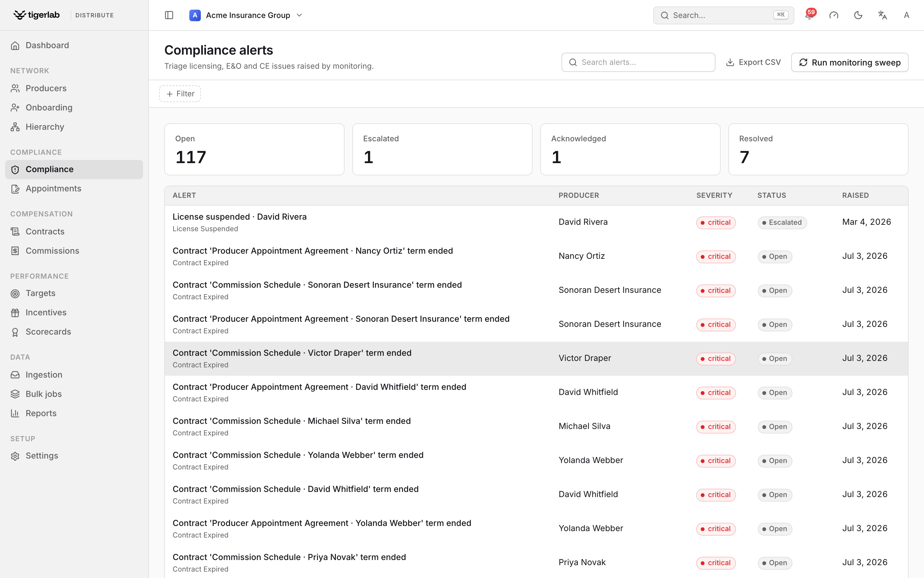Viewport: 924px width, 578px height.
Task: Open the Commission Schedule Priya Novak alert
Action: 536,563
